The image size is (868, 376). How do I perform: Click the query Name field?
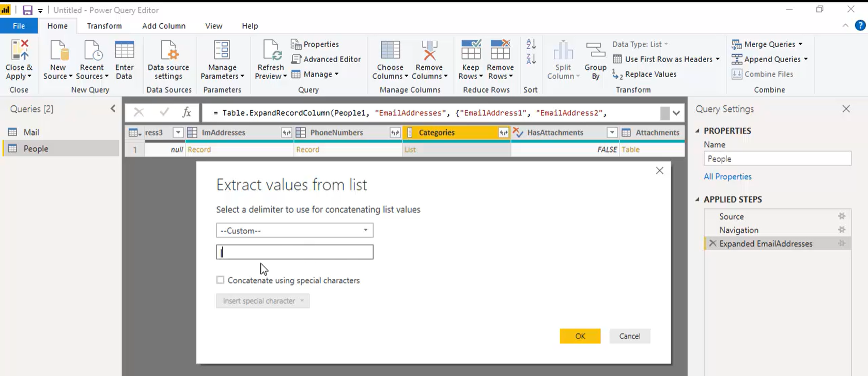coord(777,159)
